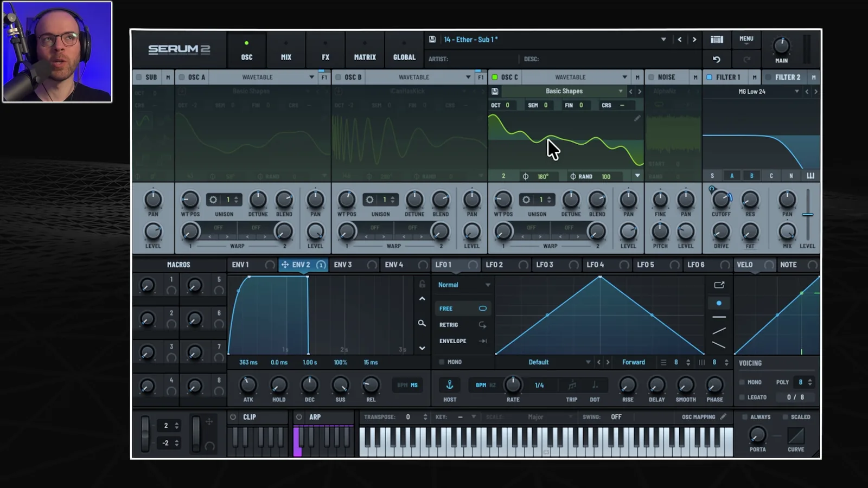Enable the NOISE oscillator
The width and height of the screenshot is (868, 488).
652,77
